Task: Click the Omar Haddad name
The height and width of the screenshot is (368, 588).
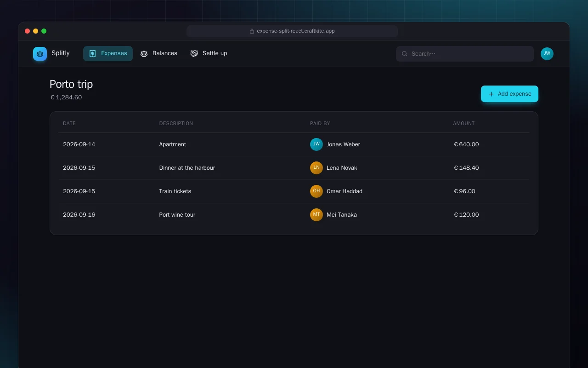Action: point(345,191)
